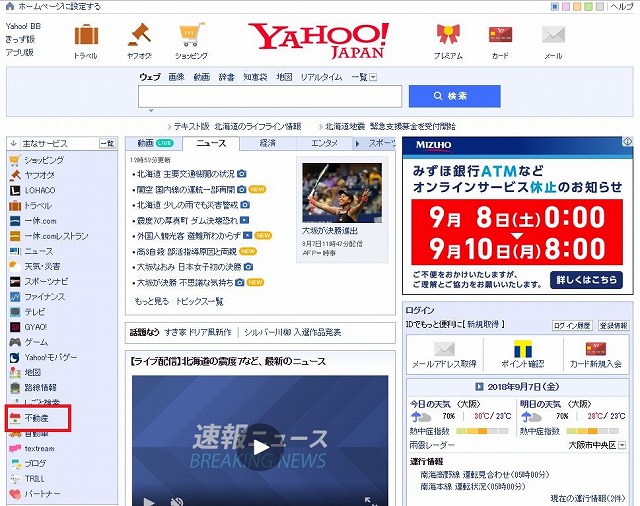Click the blue 検索 search button
640x506 pixels.
[x=455, y=96]
